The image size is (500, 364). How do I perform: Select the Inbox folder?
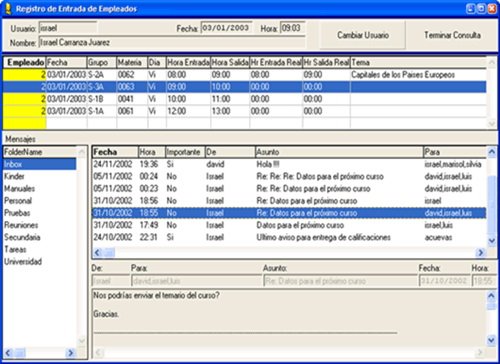point(39,164)
